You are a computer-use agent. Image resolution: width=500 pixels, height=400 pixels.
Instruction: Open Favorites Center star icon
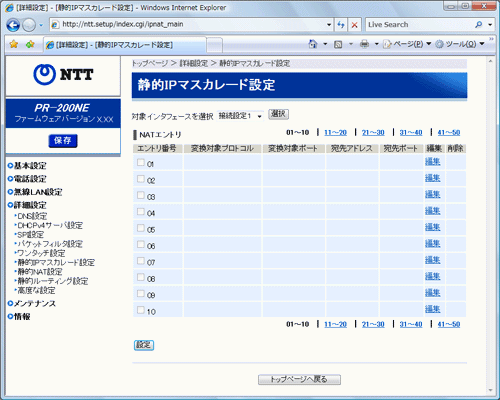[14, 44]
